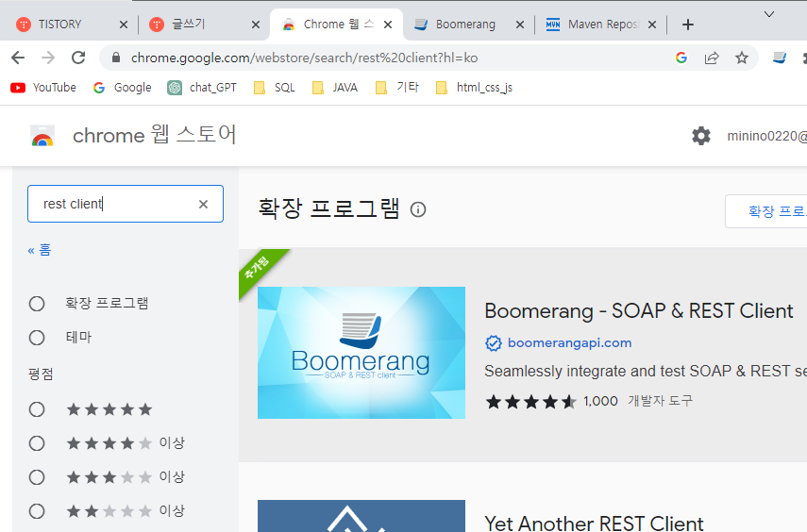This screenshot has width=807, height=532.
Task: Click the 평점 section label
Action: (41, 374)
